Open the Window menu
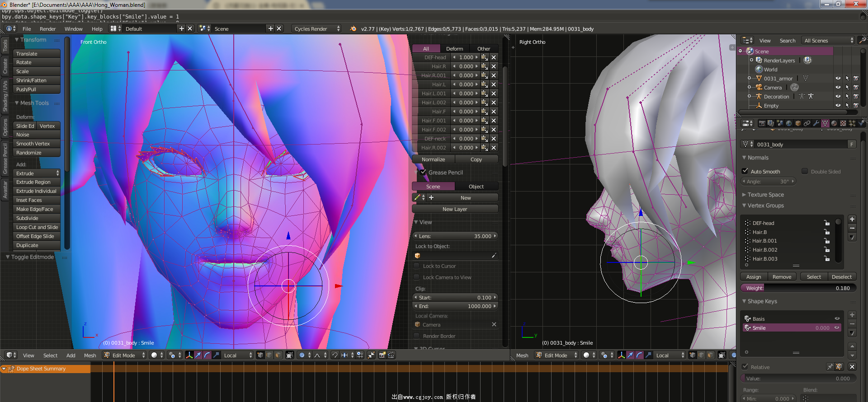The width and height of the screenshot is (868, 402). 73,28
